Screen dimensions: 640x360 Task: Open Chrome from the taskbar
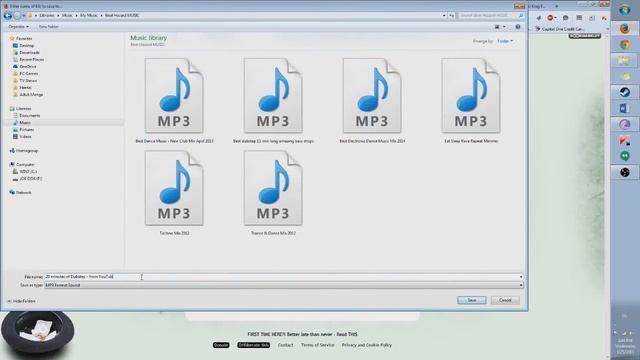pos(624,44)
